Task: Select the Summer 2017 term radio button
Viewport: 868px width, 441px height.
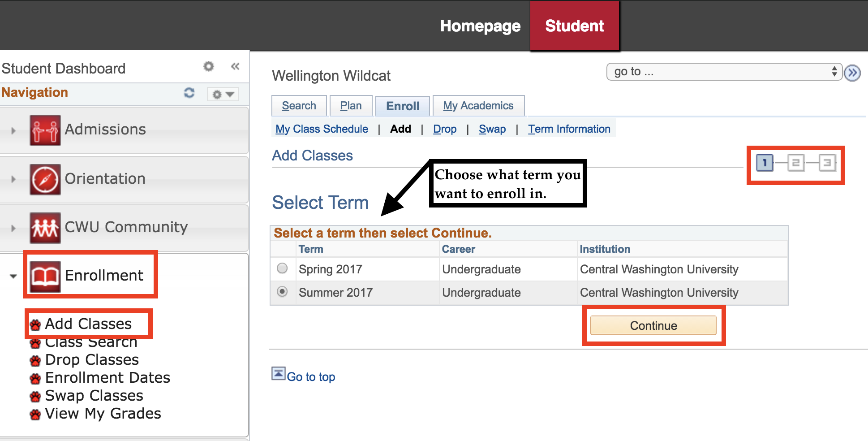Action: pyautogui.click(x=282, y=291)
